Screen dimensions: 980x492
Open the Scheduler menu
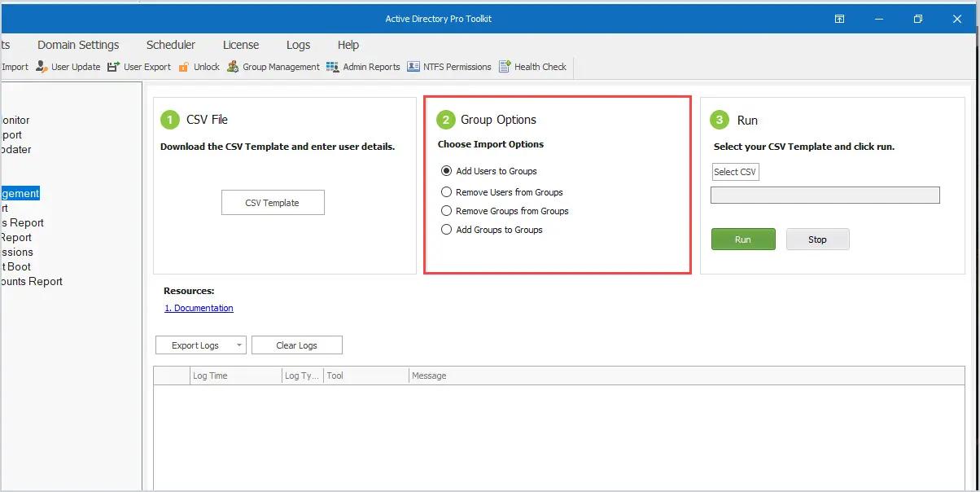[171, 45]
